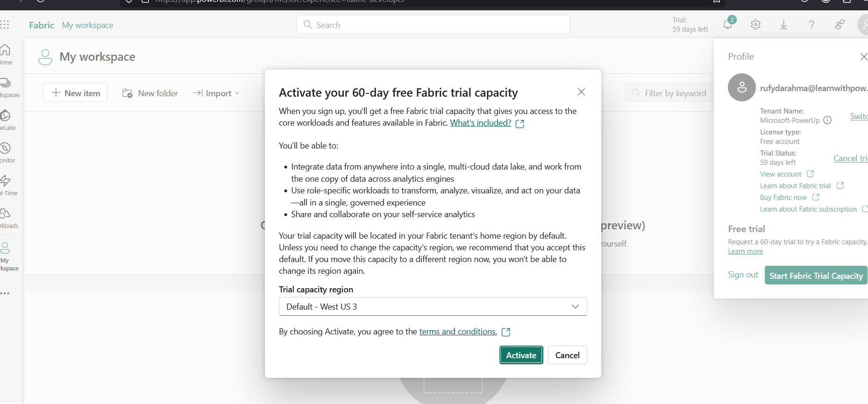Select My workspace in the left sidebar
Viewport: 868px width, 404px height.
click(x=8, y=257)
